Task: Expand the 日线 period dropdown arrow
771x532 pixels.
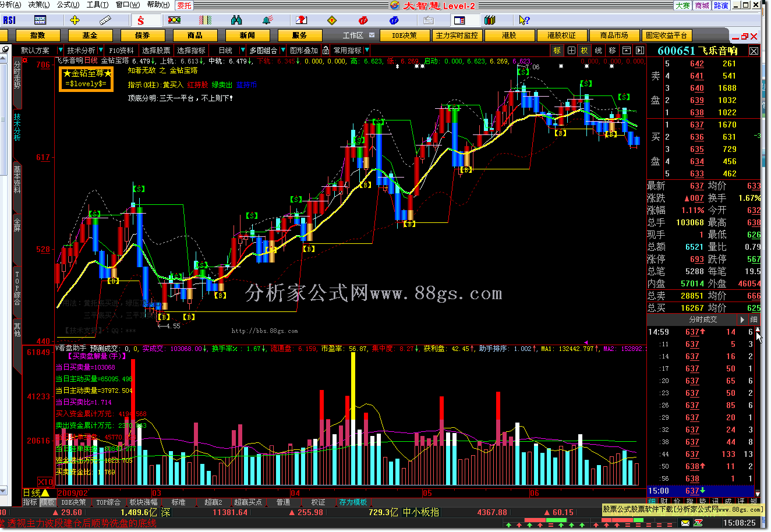Action: click(x=243, y=51)
